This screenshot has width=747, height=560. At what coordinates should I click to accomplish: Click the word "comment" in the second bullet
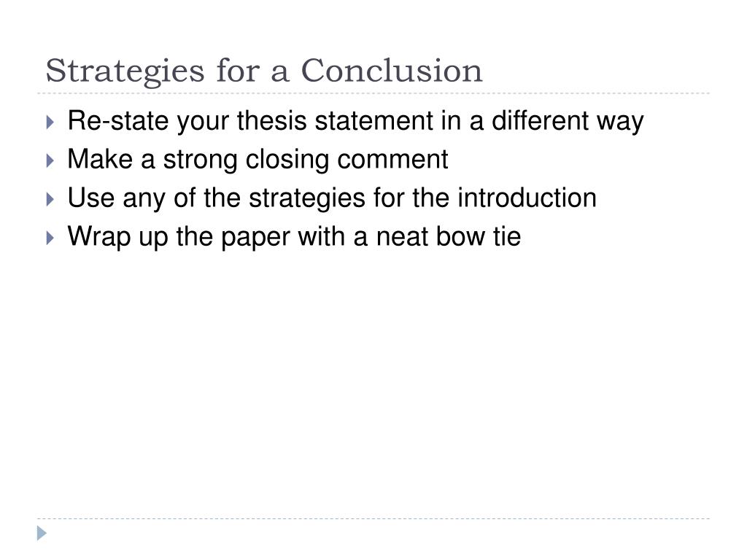(392, 160)
